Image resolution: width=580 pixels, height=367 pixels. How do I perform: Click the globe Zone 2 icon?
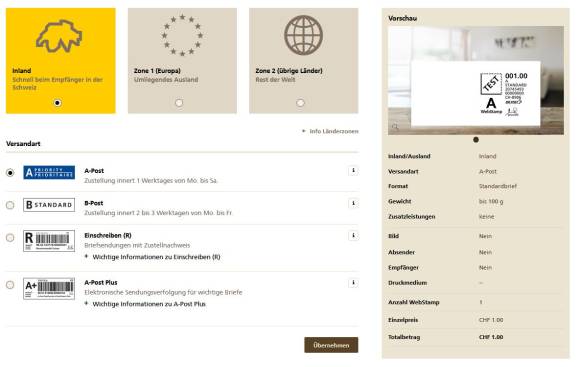click(x=303, y=35)
